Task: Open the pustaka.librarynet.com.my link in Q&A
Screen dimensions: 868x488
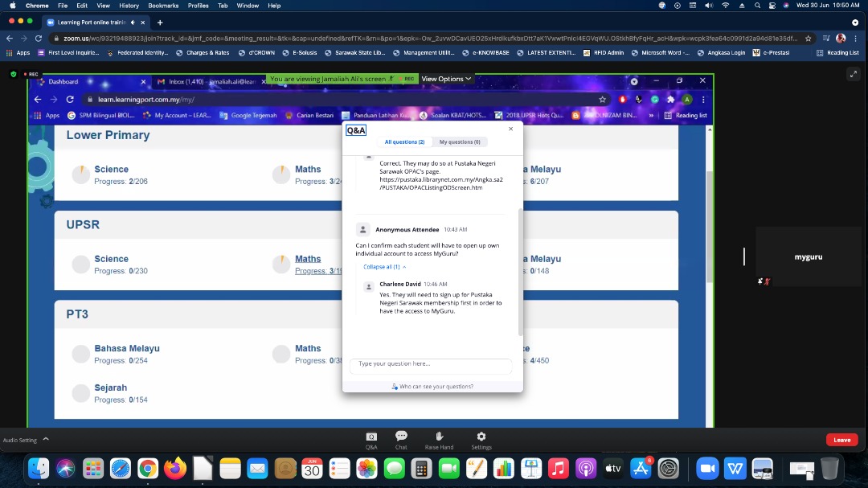Action: [x=441, y=183]
